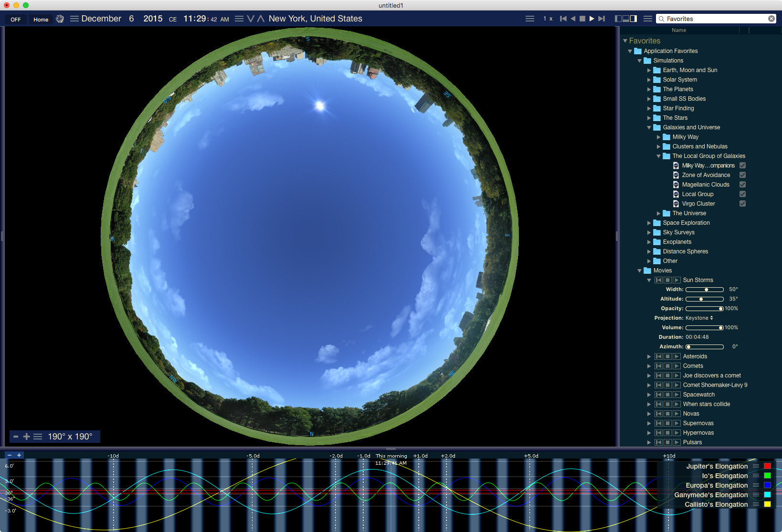Toggle the Virgo Cluster checkbox
The width and height of the screenshot is (782, 532).
point(742,204)
